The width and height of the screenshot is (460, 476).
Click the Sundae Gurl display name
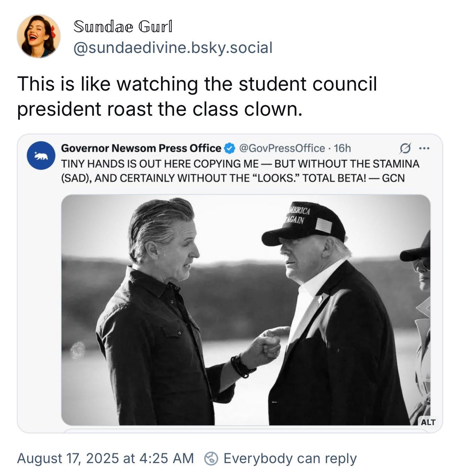[x=123, y=27]
